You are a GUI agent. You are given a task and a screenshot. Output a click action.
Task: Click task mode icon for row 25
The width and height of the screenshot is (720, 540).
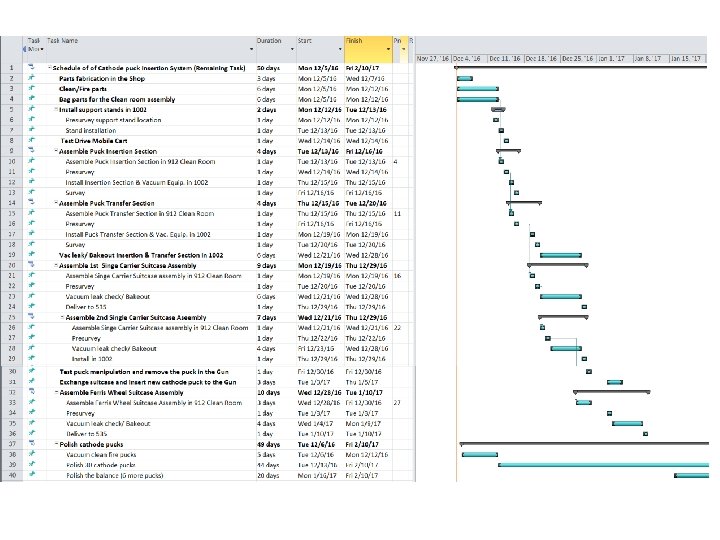point(32,317)
